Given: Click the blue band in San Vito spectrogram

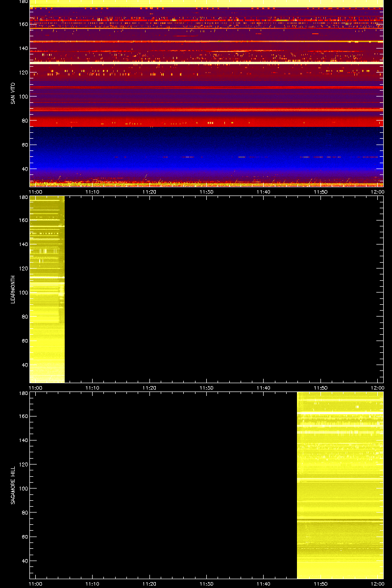Looking at the screenshot, I should [x=206, y=149].
